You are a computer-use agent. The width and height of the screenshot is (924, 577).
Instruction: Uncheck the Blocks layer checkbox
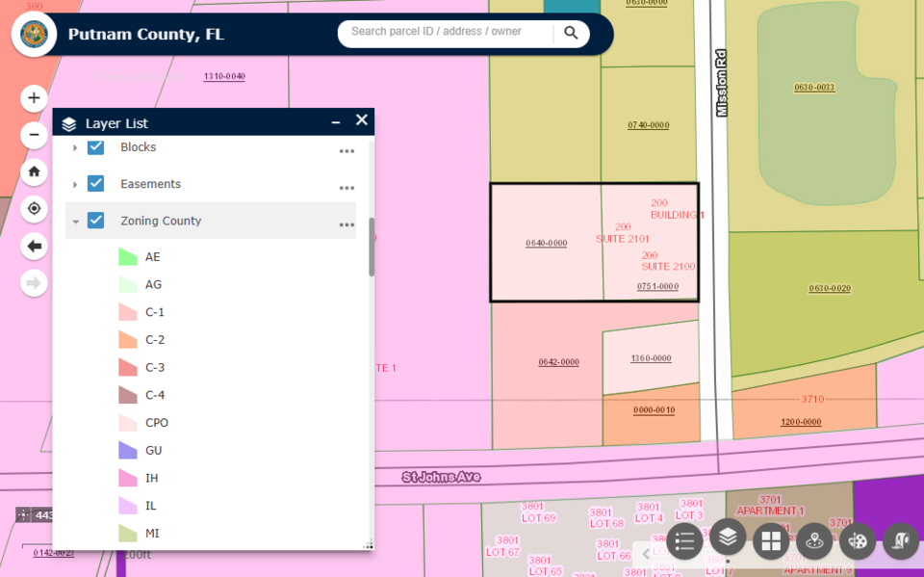[x=96, y=147]
